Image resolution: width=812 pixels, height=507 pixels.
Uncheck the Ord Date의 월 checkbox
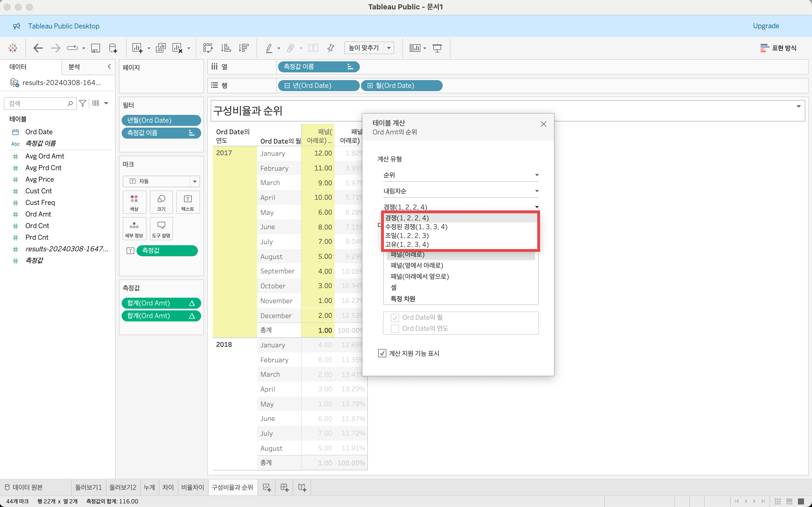click(x=395, y=317)
